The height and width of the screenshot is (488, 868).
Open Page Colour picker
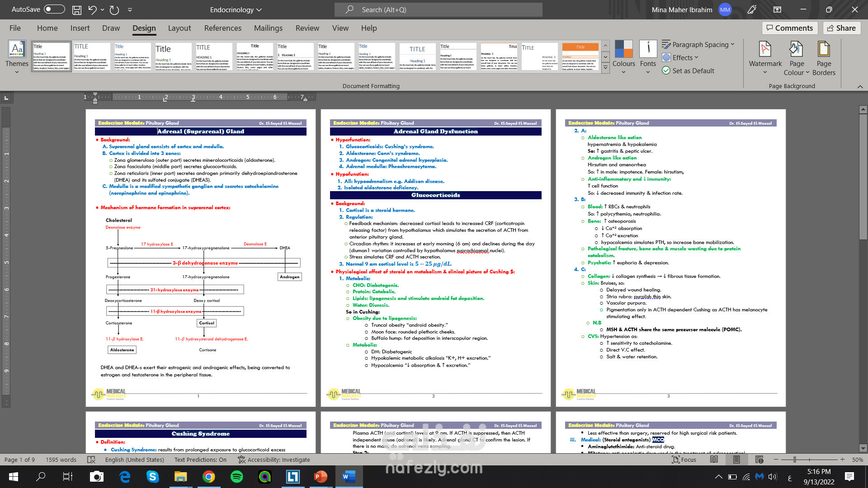point(797,58)
